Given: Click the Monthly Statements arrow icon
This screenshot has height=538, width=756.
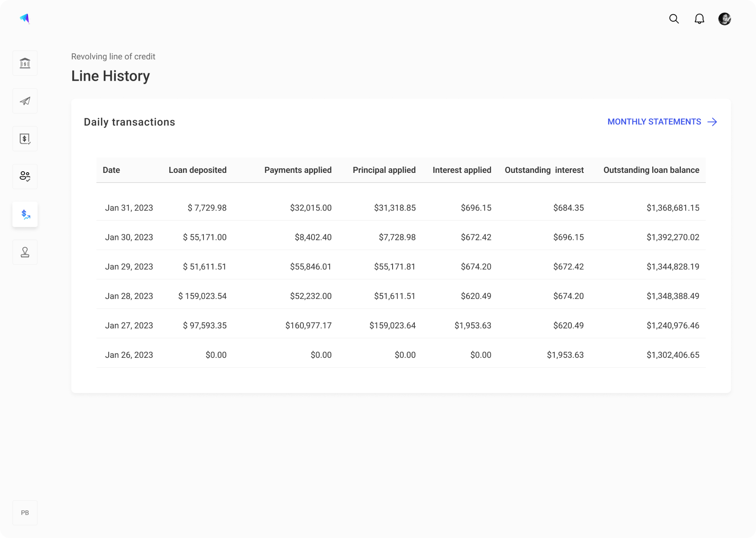Looking at the screenshot, I should pyautogui.click(x=713, y=122).
